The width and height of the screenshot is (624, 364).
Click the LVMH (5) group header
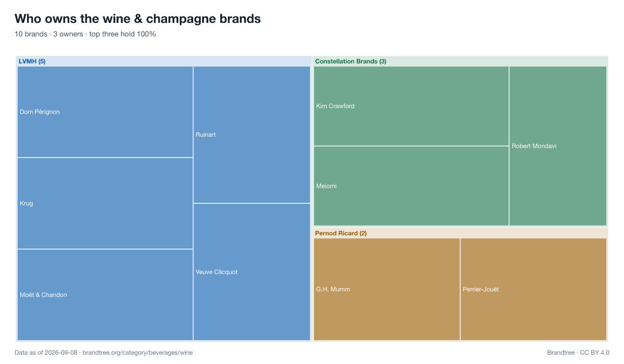click(32, 61)
